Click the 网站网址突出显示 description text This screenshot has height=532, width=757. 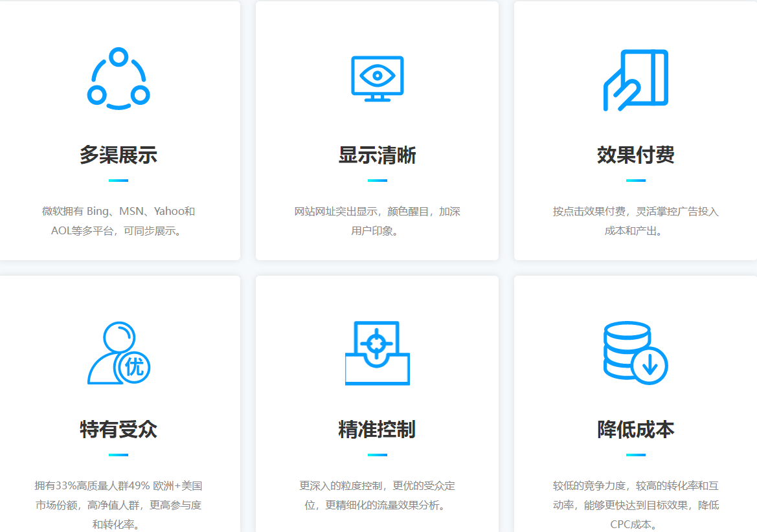coord(377,221)
